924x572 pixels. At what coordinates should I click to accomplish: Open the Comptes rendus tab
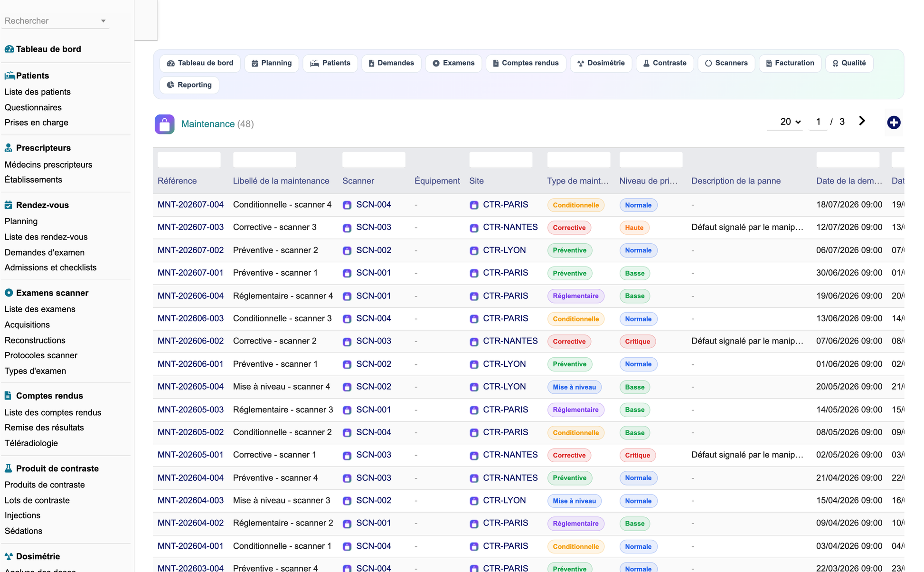(x=526, y=63)
